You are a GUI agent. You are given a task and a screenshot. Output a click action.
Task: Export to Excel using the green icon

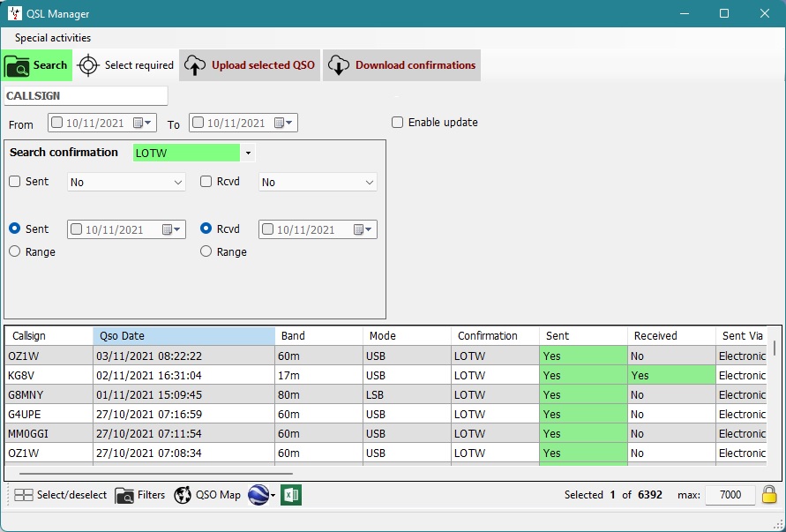point(291,495)
